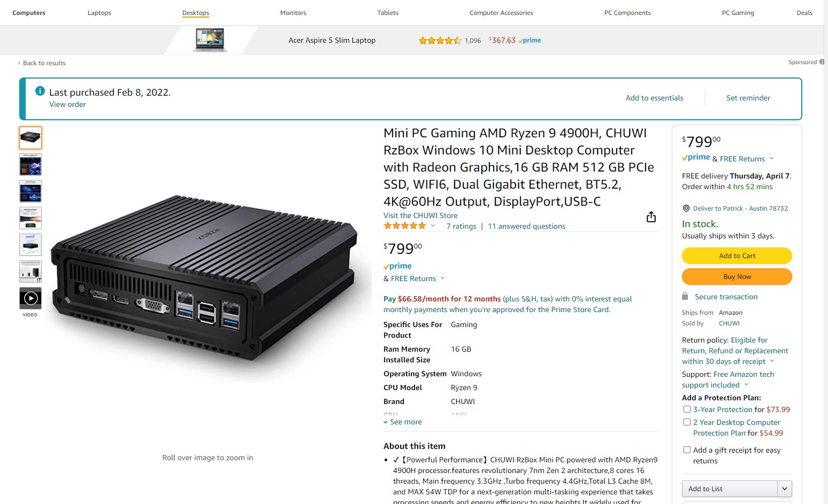Click the five-star rating icons
The width and height of the screenshot is (828, 504).
click(405, 226)
